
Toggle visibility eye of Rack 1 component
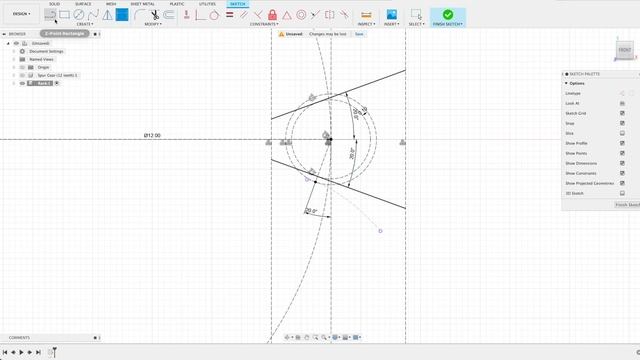pyautogui.click(x=22, y=83)
